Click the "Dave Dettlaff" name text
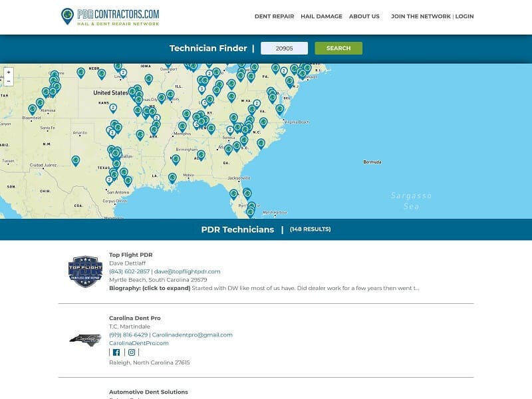The height and width of the screenshot is (399, 532). (x=127, y=263)
